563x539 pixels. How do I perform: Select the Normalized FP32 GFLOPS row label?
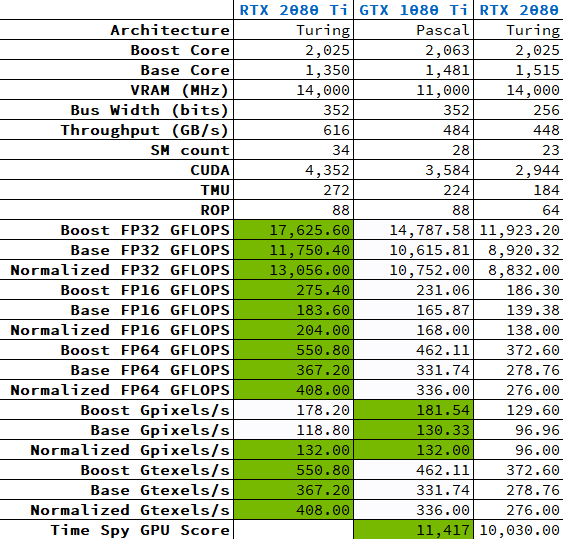(x=120, y=270)
